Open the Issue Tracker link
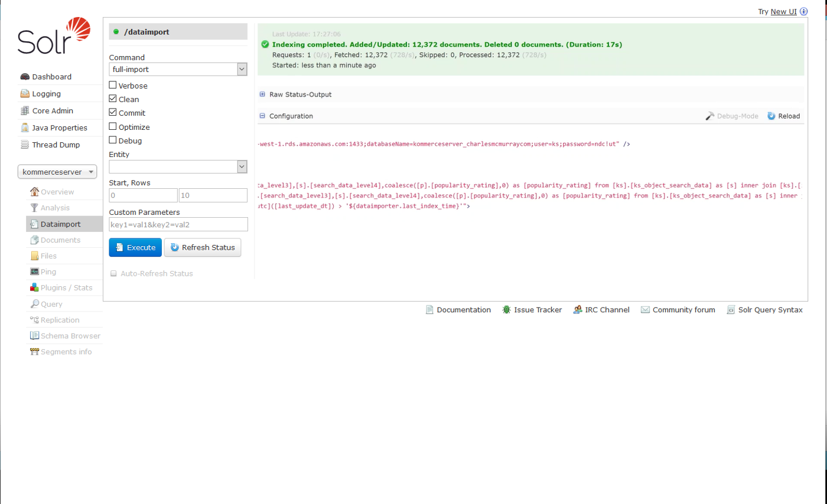Viewport: 827px width, 504px height. (x=538, y=310)
